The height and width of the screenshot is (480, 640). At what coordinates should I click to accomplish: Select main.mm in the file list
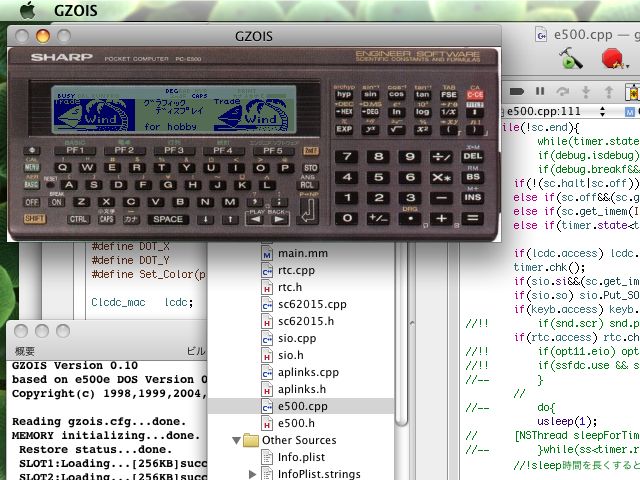303,253
